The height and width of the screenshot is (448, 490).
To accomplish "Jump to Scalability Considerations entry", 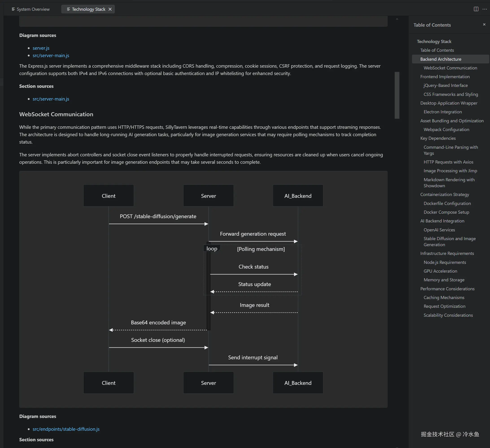I will tap(448, 315).
